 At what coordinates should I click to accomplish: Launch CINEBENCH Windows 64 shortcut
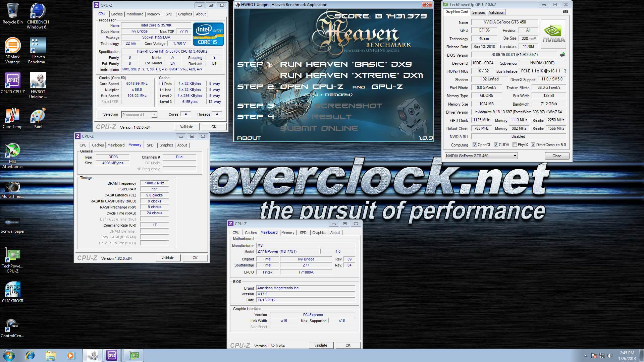point(38,16)
